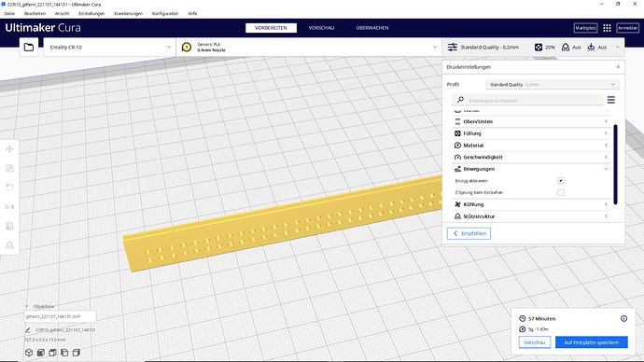Click the adhesion Aus icon
644x362 pixels.
[591, 48]
